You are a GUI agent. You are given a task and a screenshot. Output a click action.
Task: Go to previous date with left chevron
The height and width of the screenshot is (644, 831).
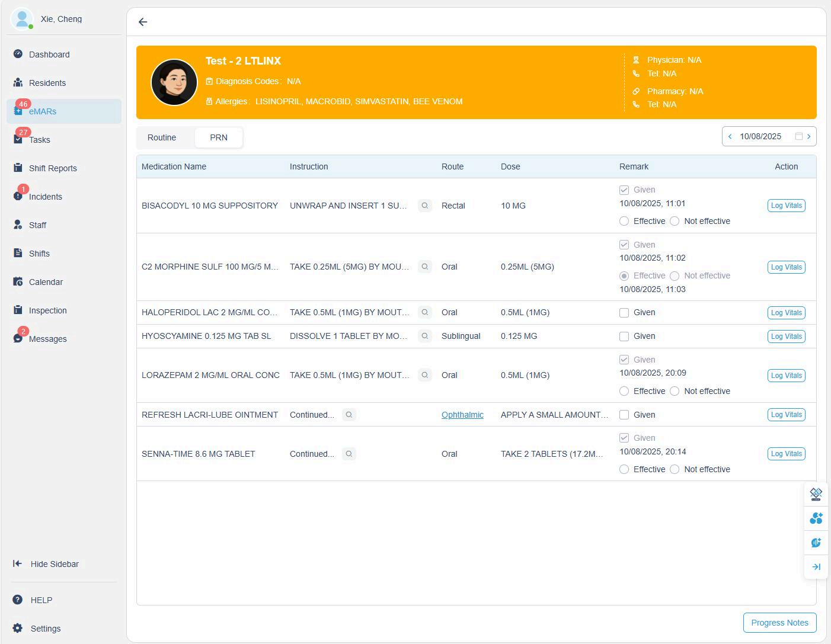coord(730,136)
